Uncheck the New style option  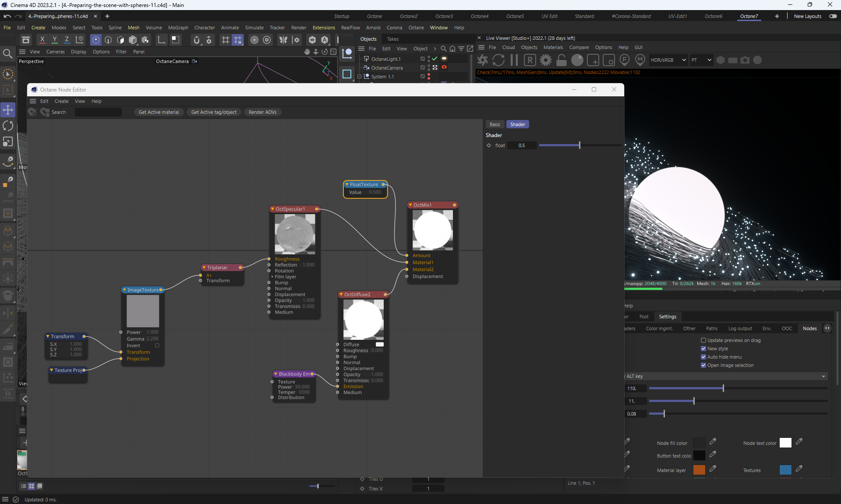(703, 349)
